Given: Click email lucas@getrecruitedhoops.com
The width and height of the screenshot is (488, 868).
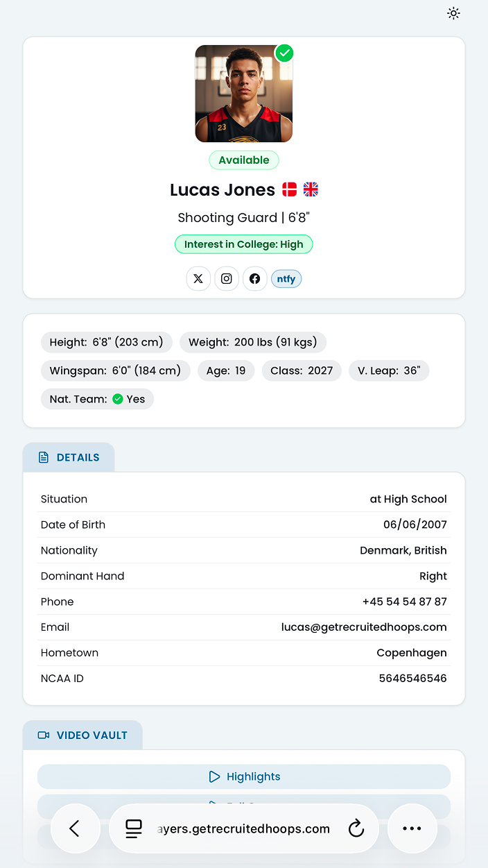Looking at the screenshot, I should [364, 627].
